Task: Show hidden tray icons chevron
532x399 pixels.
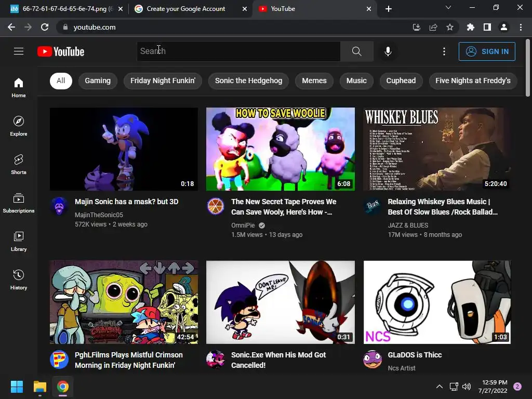Action: pyautogui.click(x=439, y=387)
